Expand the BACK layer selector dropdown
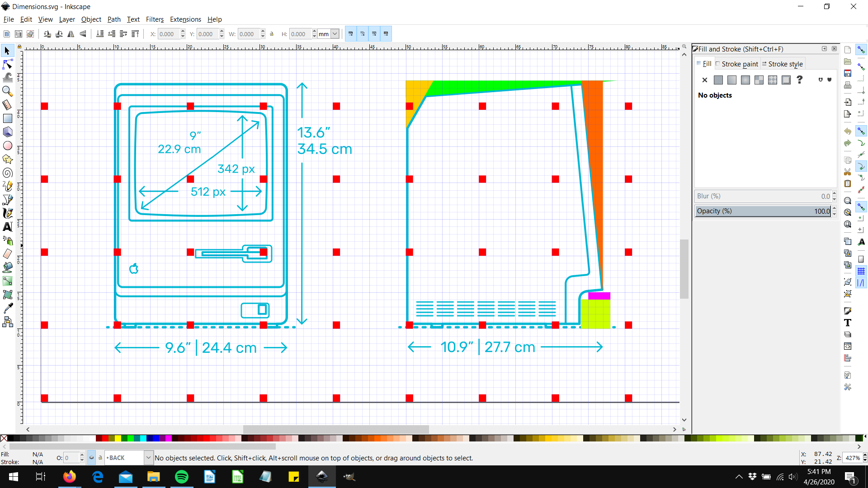Viewport: 868px width, 488px height. (x=147, y=458)
